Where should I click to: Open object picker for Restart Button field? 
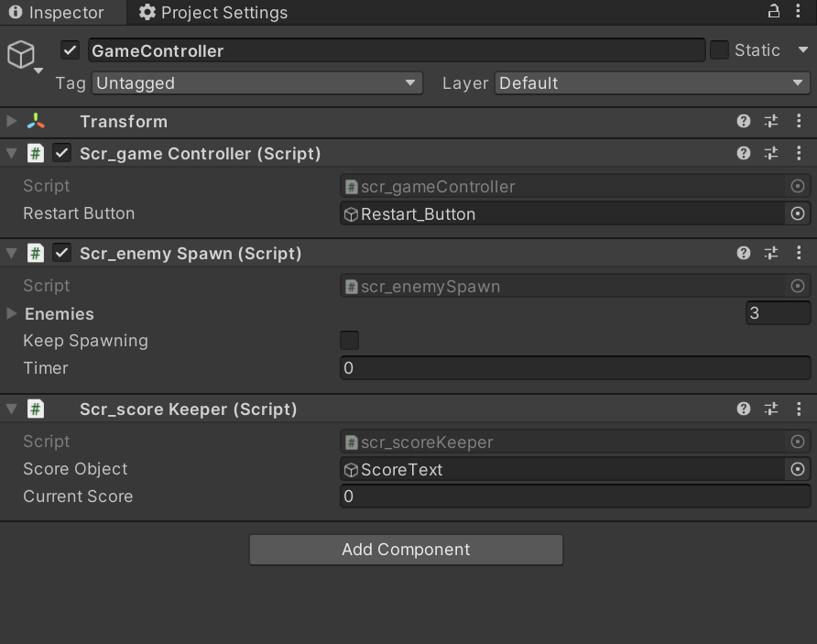(797, 214)
